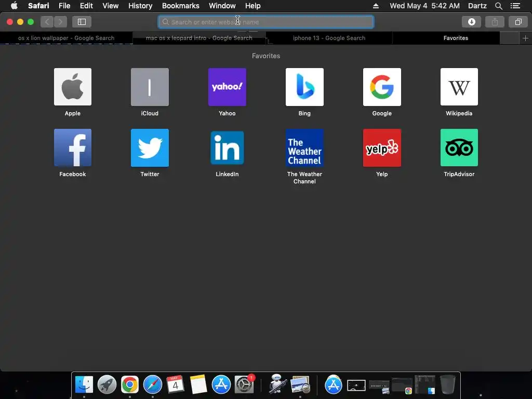Screen dimensions: 532x399
Task: Open Notes from the Dock
Action: coord(198,385)
